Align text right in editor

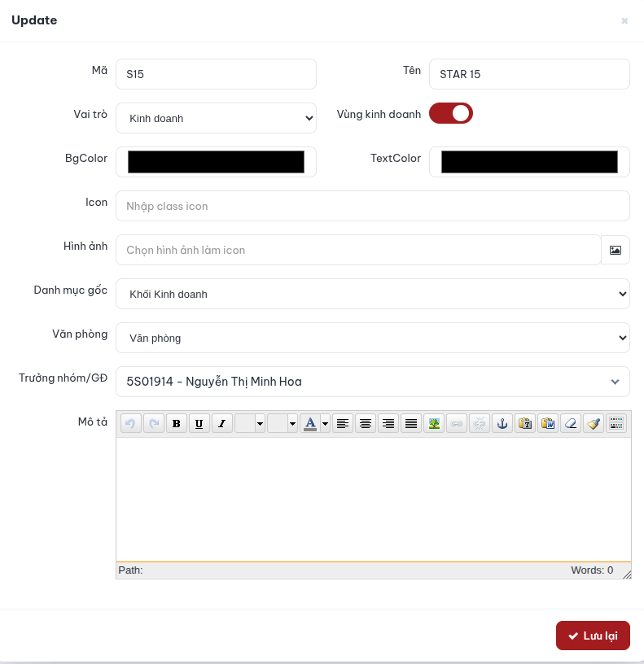388,423
